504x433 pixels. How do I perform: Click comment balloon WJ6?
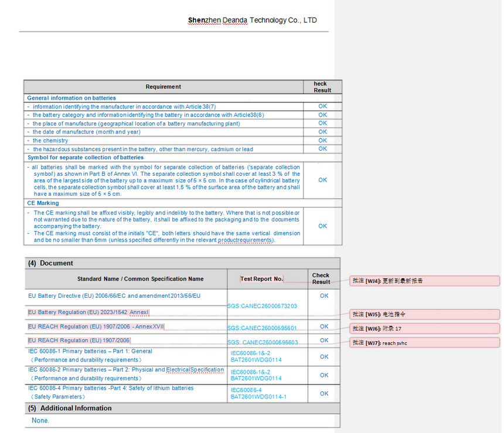424,329
